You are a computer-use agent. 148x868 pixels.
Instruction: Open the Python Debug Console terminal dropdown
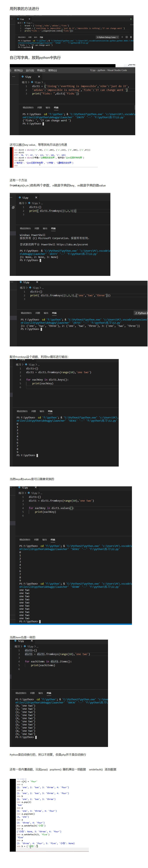(x=108, y=37)
